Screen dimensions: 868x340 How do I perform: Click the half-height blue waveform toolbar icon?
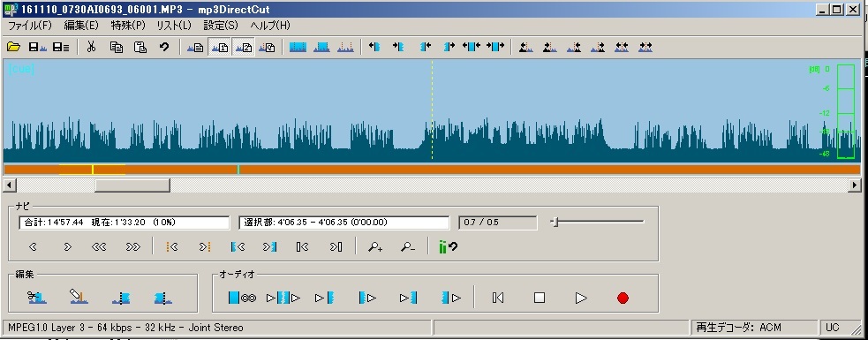tap(321, 47)
